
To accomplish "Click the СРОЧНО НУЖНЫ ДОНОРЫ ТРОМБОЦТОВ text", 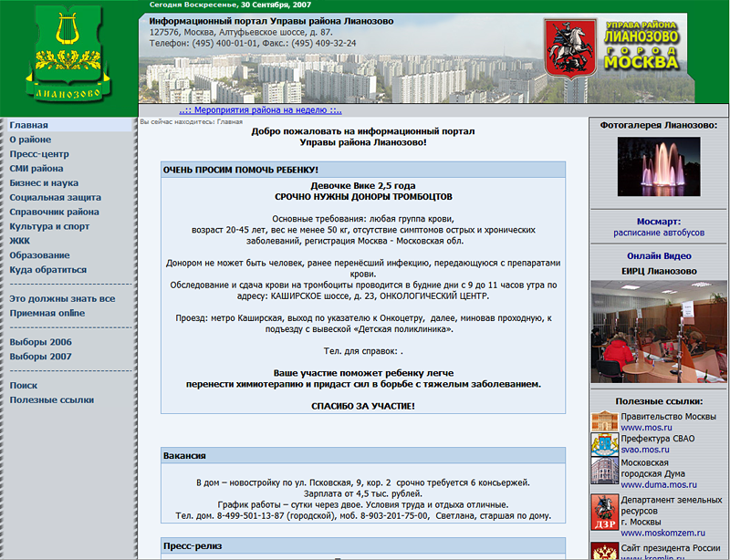I will point(363,196).
